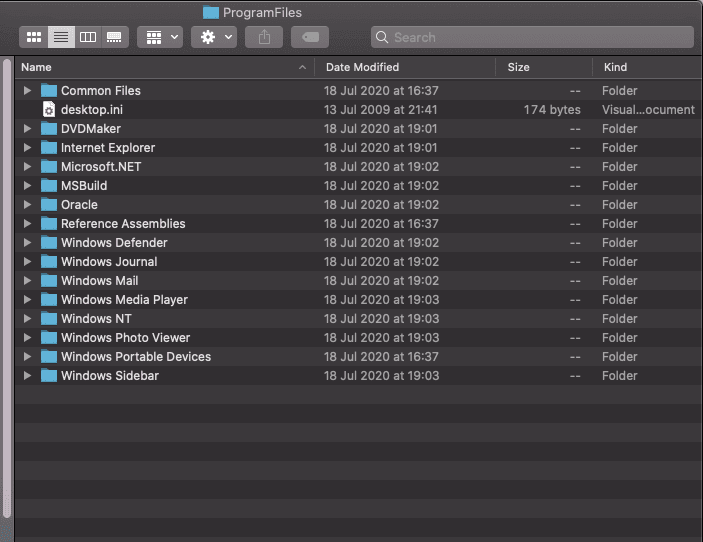This screenshot has width=703, height=542.
Task: Expand the DVDMaker folder
Action: click(x=27, y=129)
